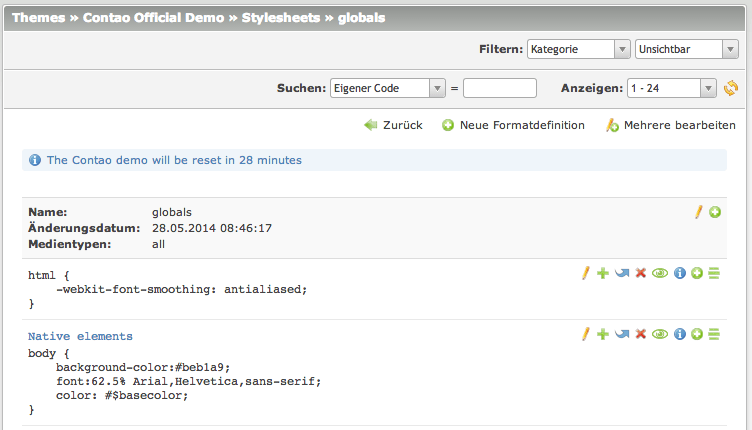Move the html rule arrow icon
Image resolution: width=752 pixels, height=430 pixels.
tap(622, 273)
